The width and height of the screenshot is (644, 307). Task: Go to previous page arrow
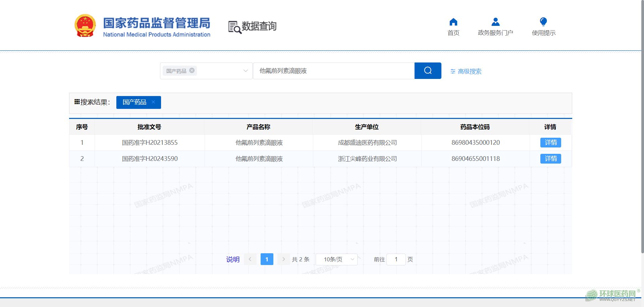[x=250, y=259]
